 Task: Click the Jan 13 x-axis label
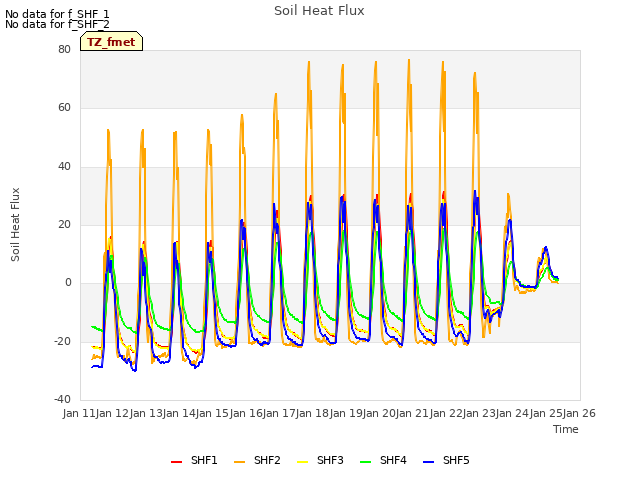(x=146, y=413)
